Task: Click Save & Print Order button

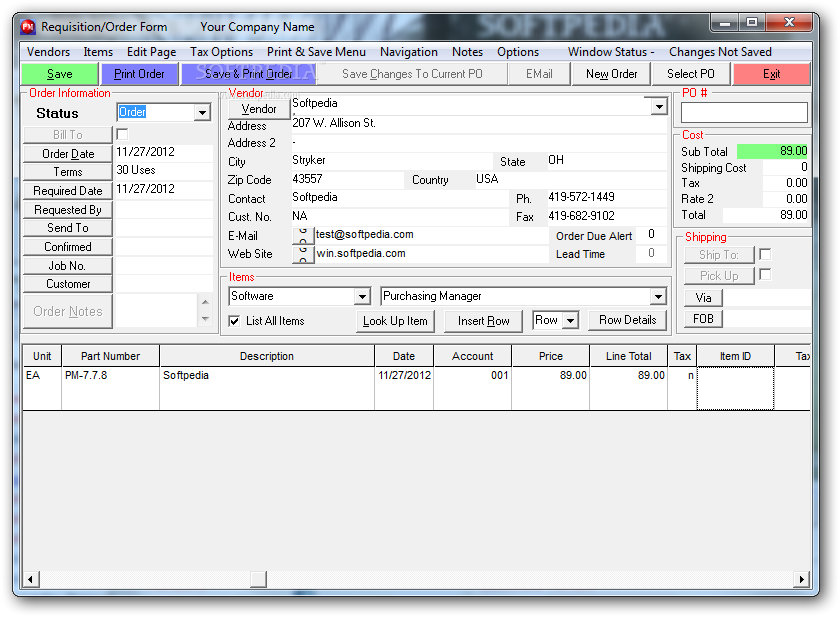Action: click(x=249, y=74)
